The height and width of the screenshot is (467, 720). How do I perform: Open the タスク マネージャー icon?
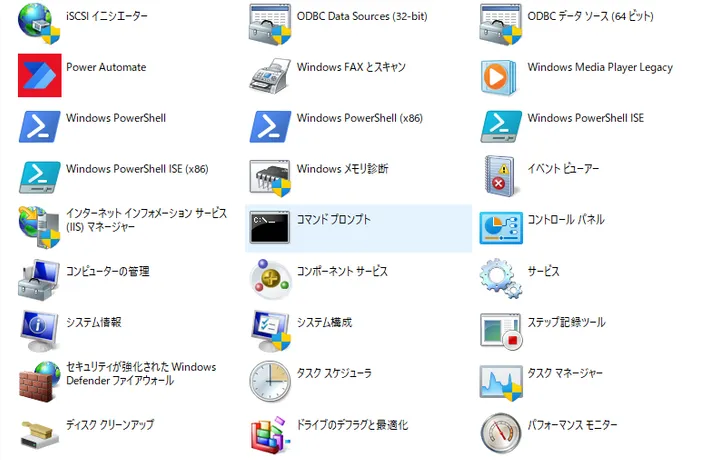click(x=501, y=383)
